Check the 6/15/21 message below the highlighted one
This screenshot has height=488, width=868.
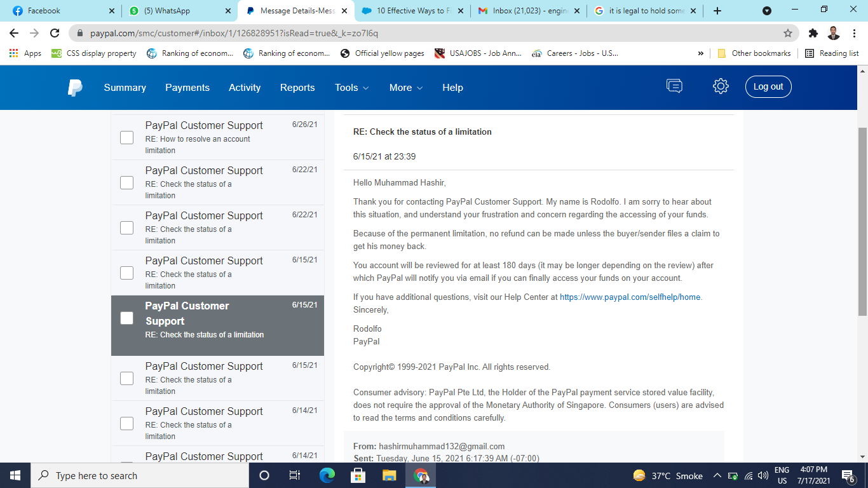(127, 378)
